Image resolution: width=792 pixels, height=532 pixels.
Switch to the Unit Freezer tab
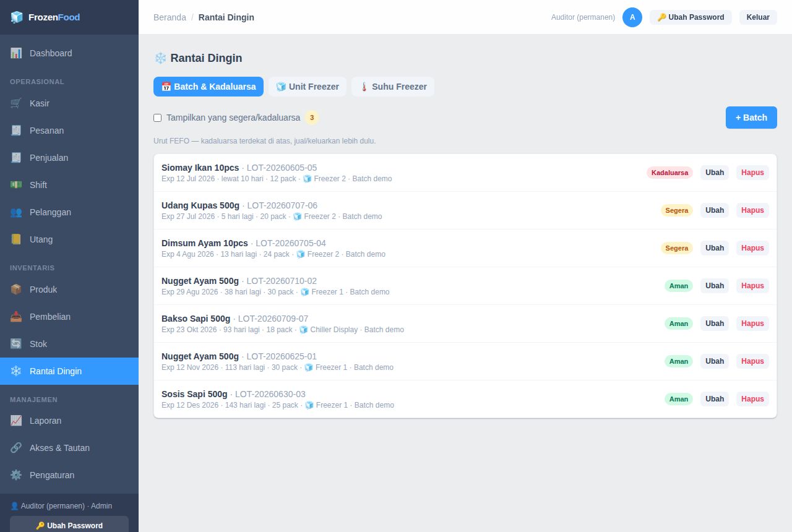[x=308, y=87]
